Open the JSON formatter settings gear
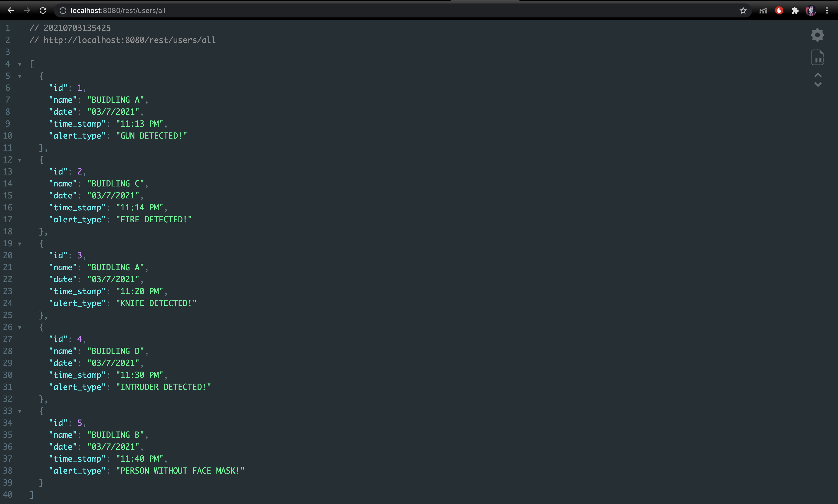The width and height of the screenshot is (838, 504). [x=817, y=35]
